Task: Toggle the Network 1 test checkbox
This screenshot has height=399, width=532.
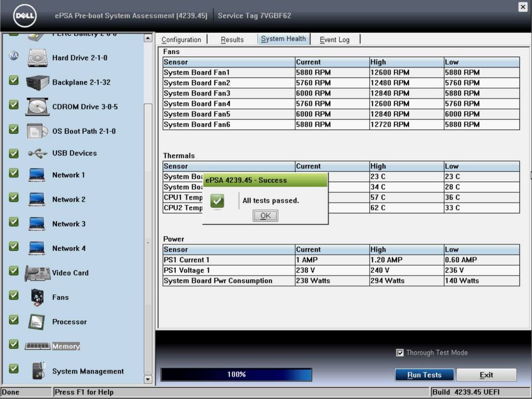Action: click(x=13, y=173)
